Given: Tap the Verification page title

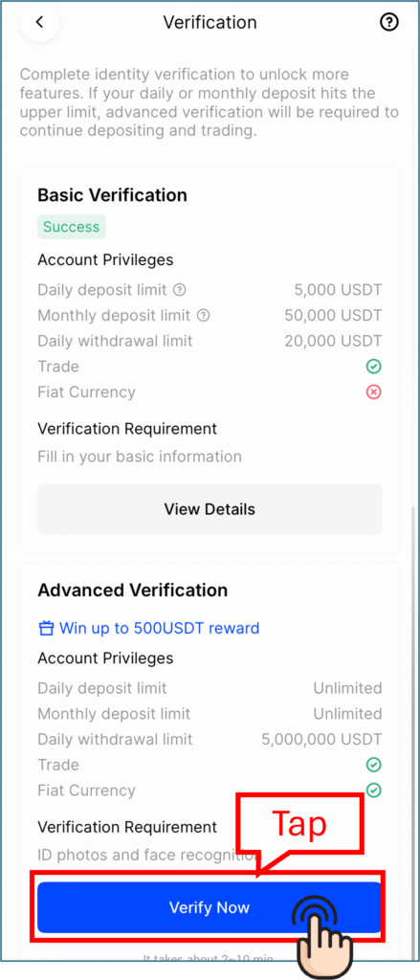Looking at the screenshot, I should coord(210,23).
